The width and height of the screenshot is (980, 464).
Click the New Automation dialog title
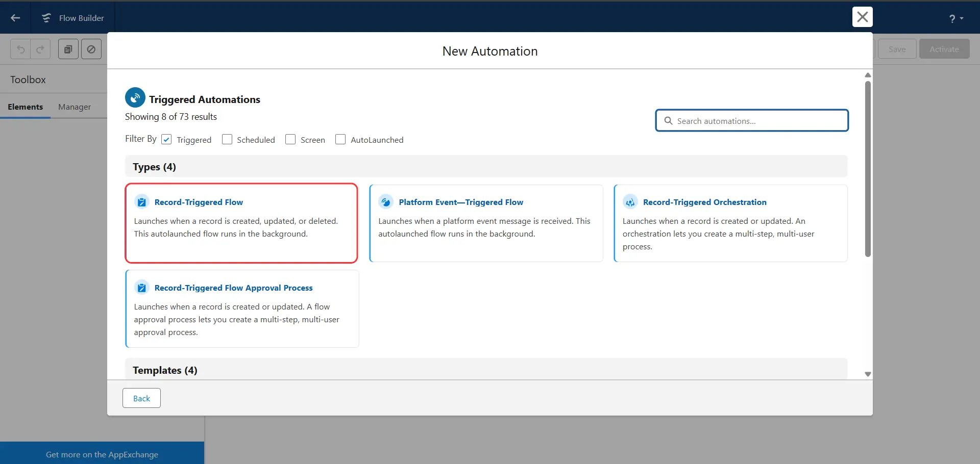490,51
